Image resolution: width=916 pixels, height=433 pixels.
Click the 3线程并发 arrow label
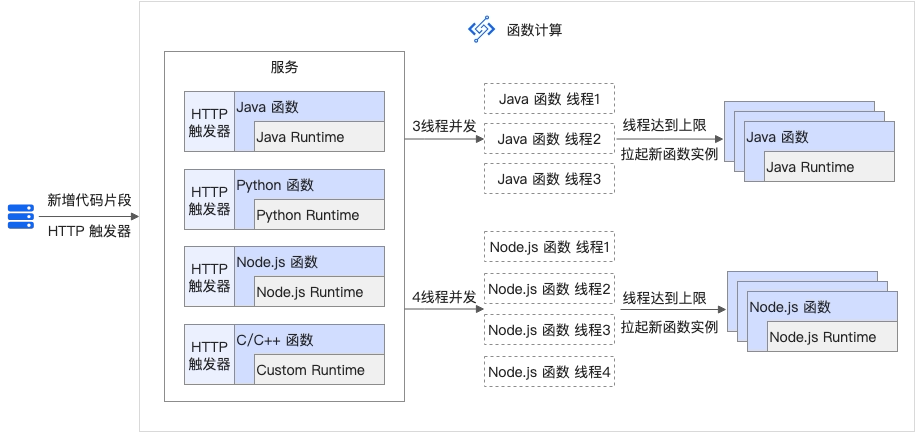pyautogui.click(x=445, y=126)
